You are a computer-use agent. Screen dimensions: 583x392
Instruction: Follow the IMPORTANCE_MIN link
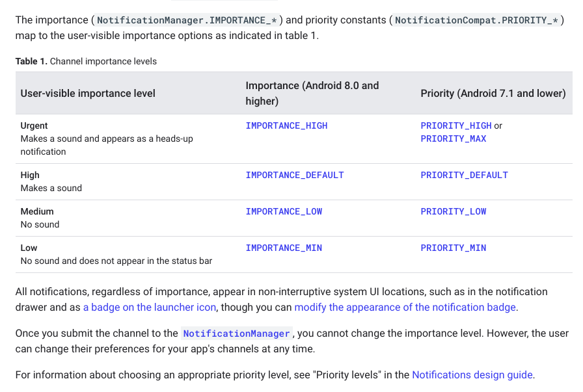[284, 248]
